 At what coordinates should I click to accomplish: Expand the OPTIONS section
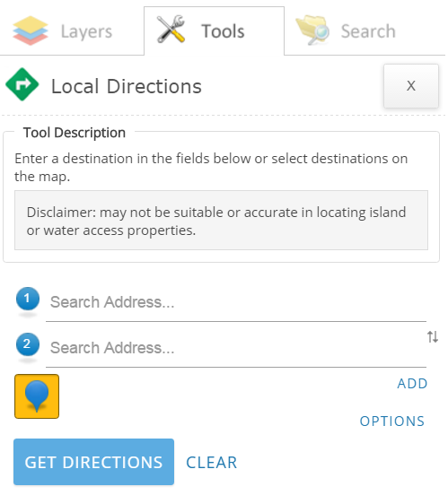coord(392,421)
